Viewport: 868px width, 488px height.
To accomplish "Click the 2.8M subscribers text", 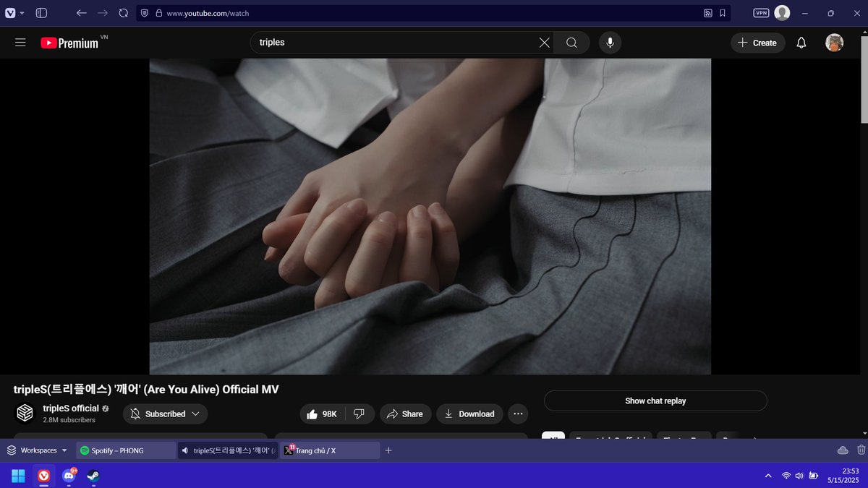I will pos(69,420).
